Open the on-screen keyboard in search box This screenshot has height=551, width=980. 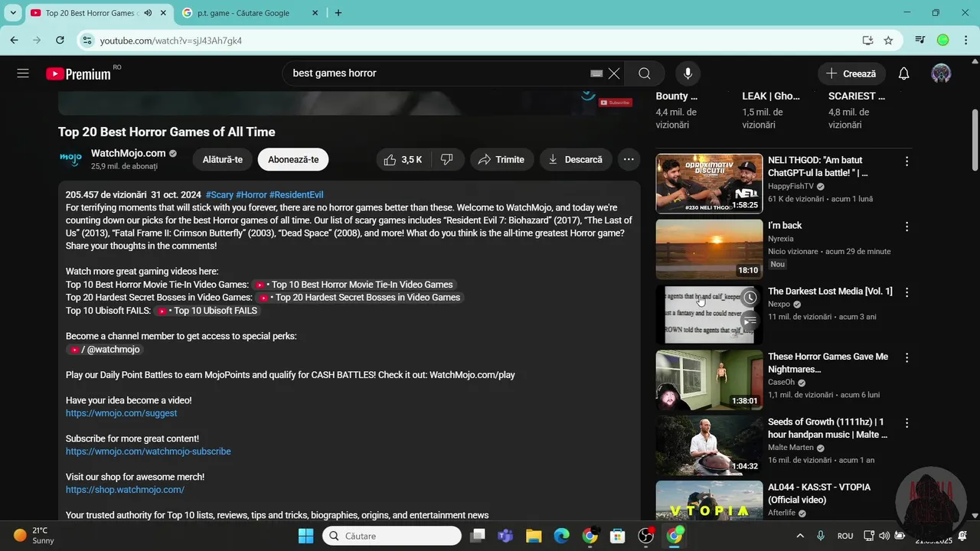tap(596, 73)
